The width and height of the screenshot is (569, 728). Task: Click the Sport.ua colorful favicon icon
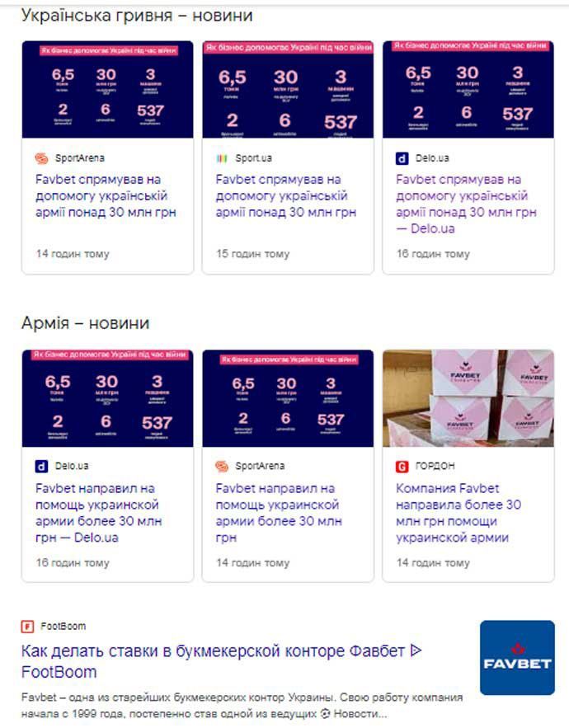[222, 158]
